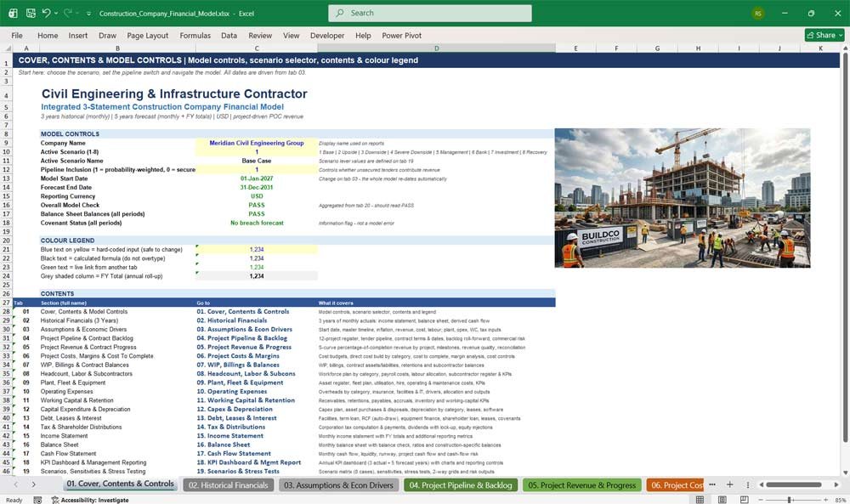850x504 pixels.
Task: Select the Company Name input cell
Action: click(x=257, y=143)
